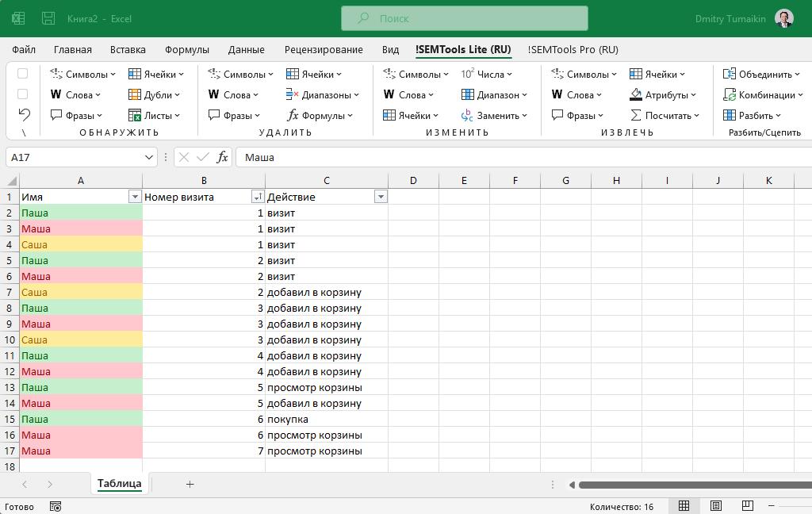Switch to the Рецензирование tab

click(x=324, y=50)
